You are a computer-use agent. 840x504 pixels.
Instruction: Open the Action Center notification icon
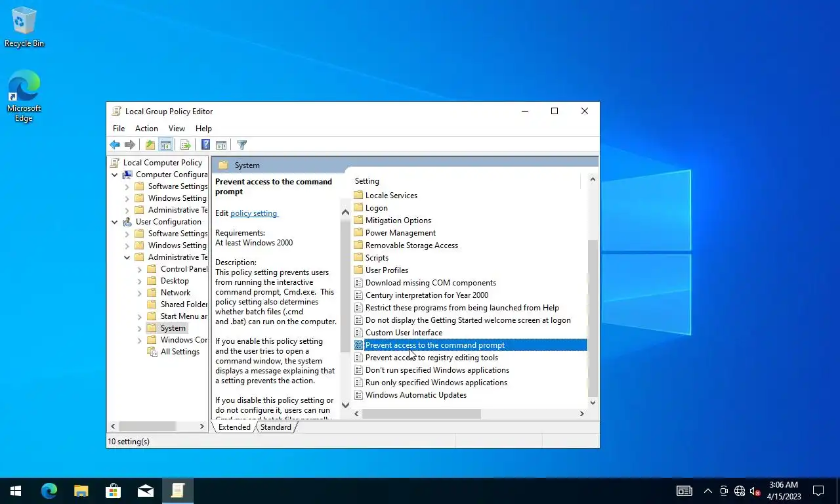point(818,490)
